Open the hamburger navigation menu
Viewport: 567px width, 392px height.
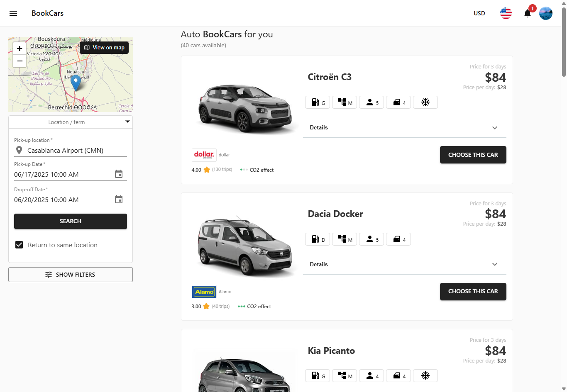[x=13, y=13]
